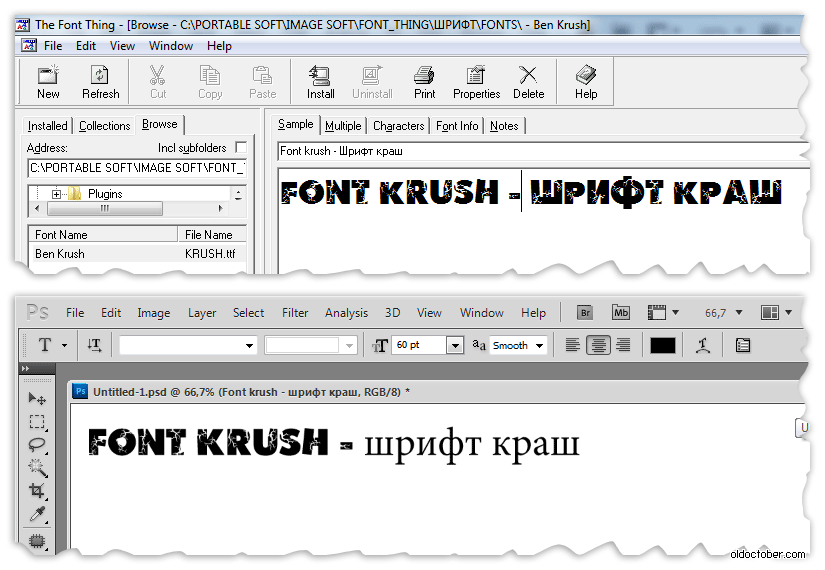Click the Create warped text icon
Viewport: 825px width, 570px height.
(703, 345)
